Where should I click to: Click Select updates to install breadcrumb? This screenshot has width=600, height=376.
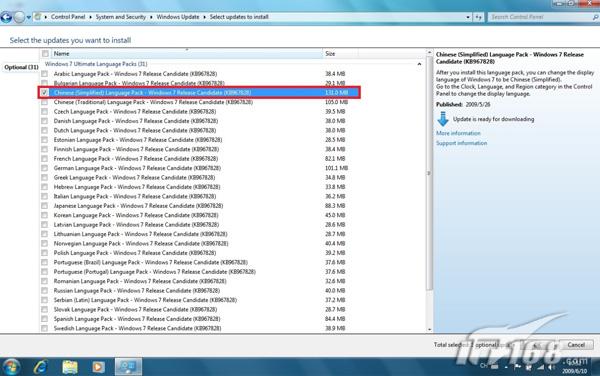(239, 17)
